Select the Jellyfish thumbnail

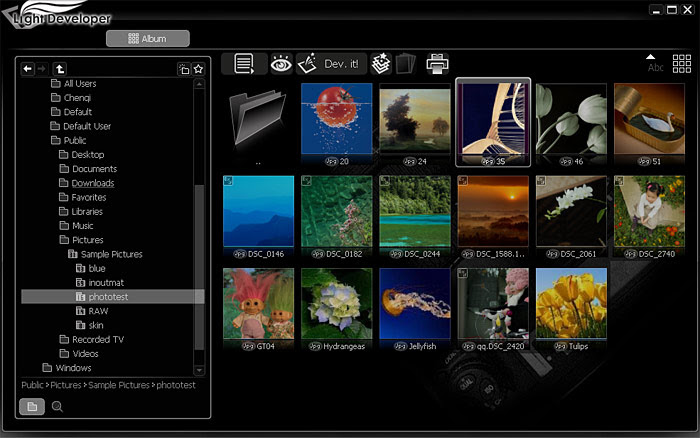415,309
